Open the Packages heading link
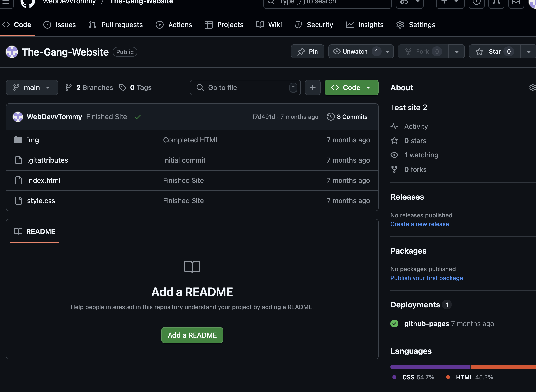This screenshot has height=392, width=536. (x=409, y=251)
